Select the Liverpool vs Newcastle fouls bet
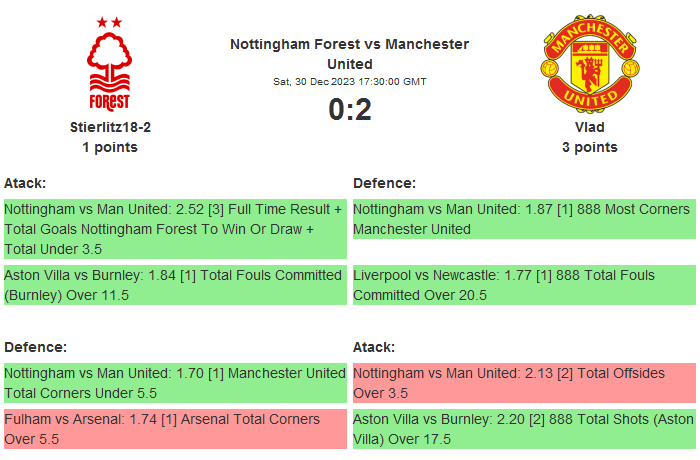 tap(523, 285)
